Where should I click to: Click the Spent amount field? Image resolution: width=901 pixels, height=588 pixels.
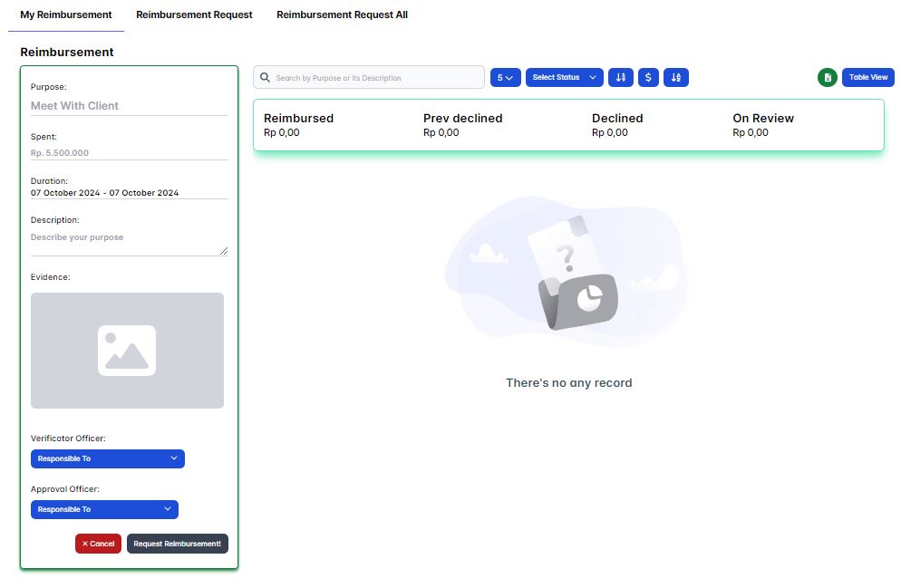click(129, 153)
